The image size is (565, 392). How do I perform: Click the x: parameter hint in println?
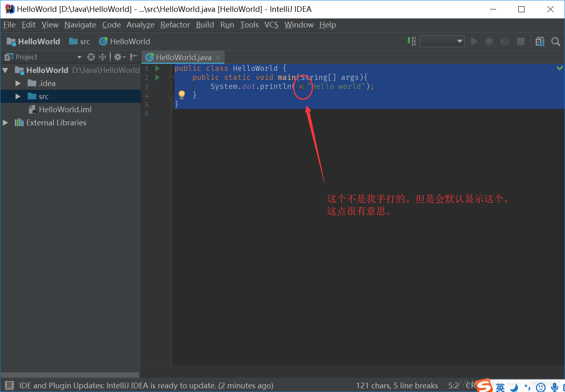(301, 86)
